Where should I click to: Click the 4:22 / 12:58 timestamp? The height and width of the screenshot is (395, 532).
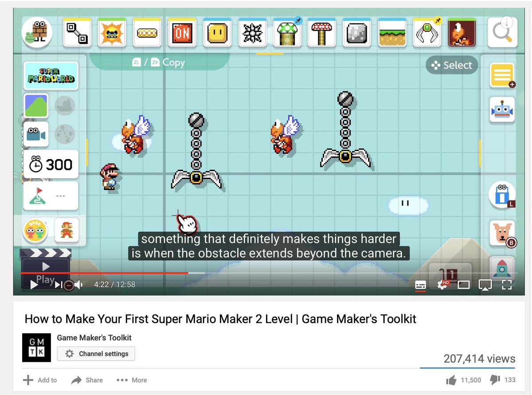click(114, 285)
